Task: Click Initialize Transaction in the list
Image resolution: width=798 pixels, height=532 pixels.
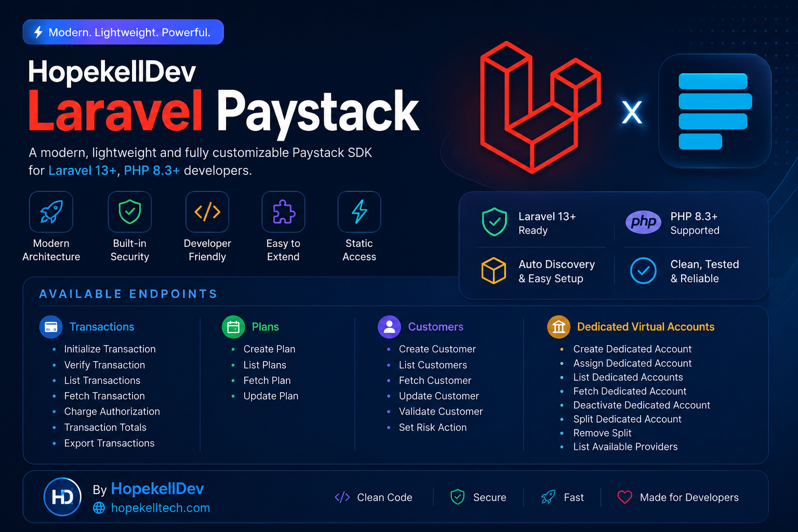Action: click(x=110, y=349)
